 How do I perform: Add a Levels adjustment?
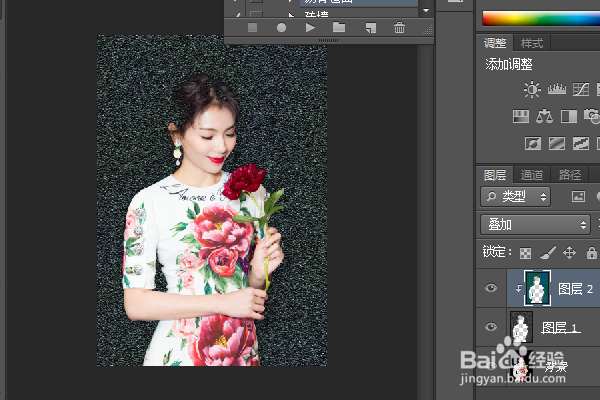coord(557,89)
